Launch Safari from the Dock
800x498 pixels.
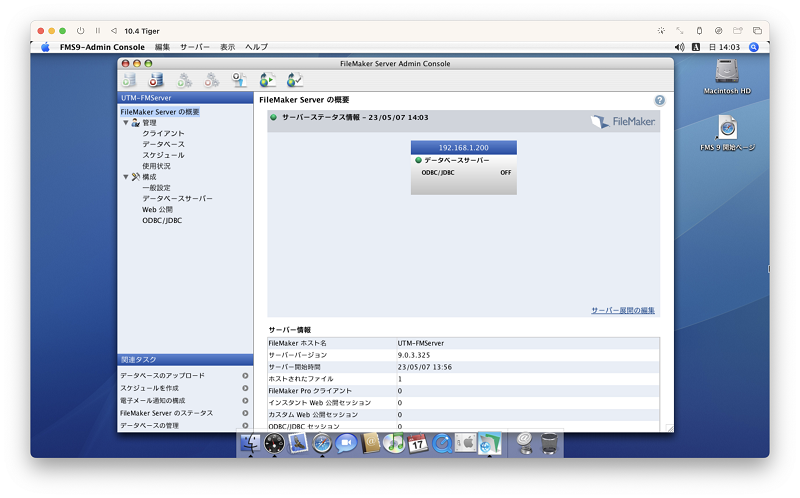click(x=322, y=443)
